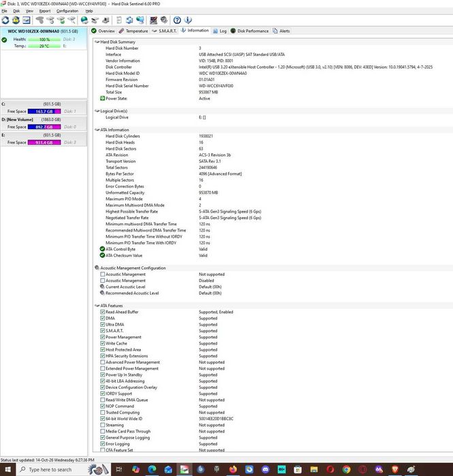Collapse the ATA Information section
Viewport: 453px width, 476px height.
[97, 129]
